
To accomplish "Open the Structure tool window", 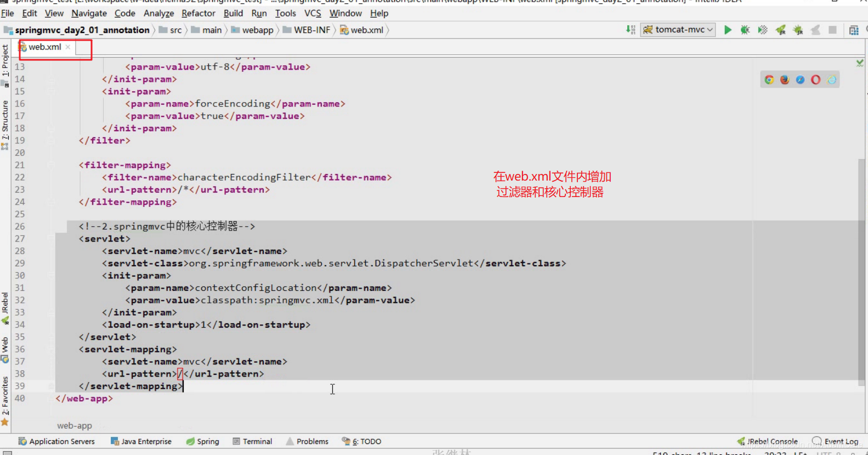I will click(5, 125).
